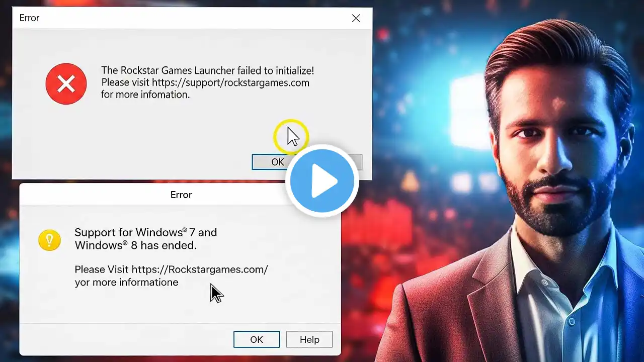Click the lower dialog's centered 'Error' title
644x362 pixels.
(181, 195)
